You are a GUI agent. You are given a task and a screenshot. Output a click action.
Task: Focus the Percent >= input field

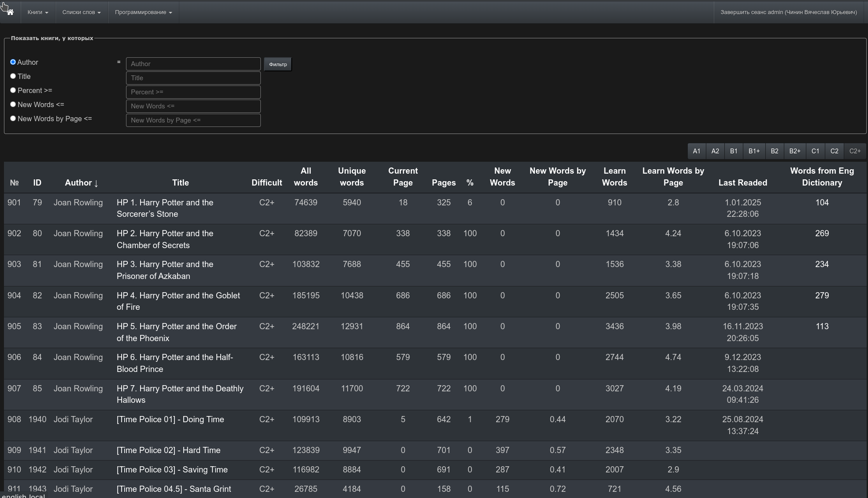[x=193, y=92]
